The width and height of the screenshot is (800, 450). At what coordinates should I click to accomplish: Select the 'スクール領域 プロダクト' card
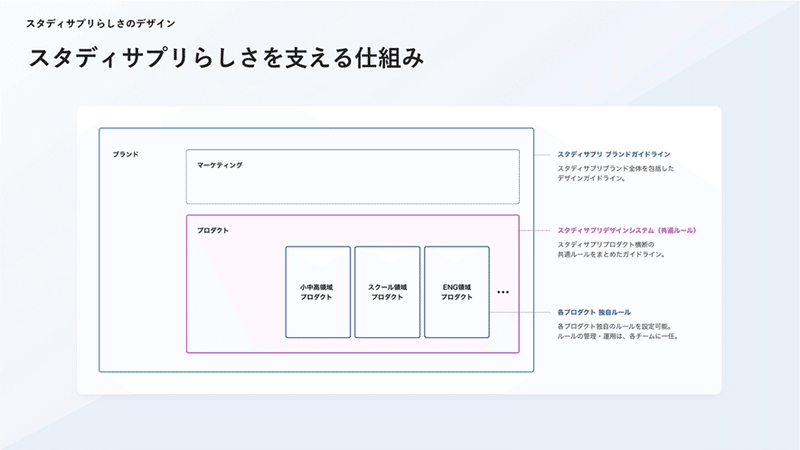coord(387,292)
